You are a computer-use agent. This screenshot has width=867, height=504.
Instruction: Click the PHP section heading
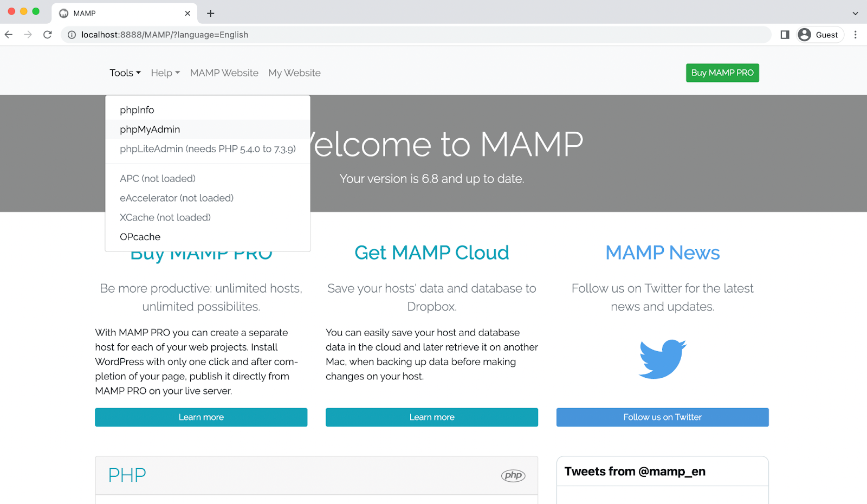(127, 475)
